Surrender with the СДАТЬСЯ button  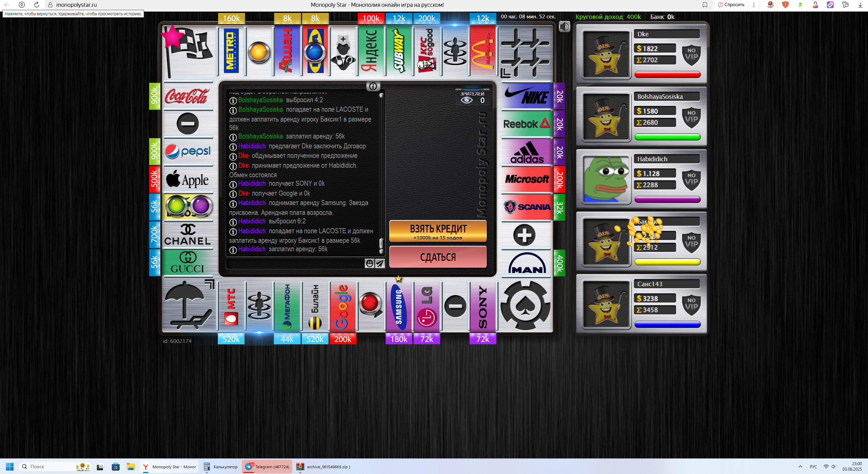(x=438, y=257)
